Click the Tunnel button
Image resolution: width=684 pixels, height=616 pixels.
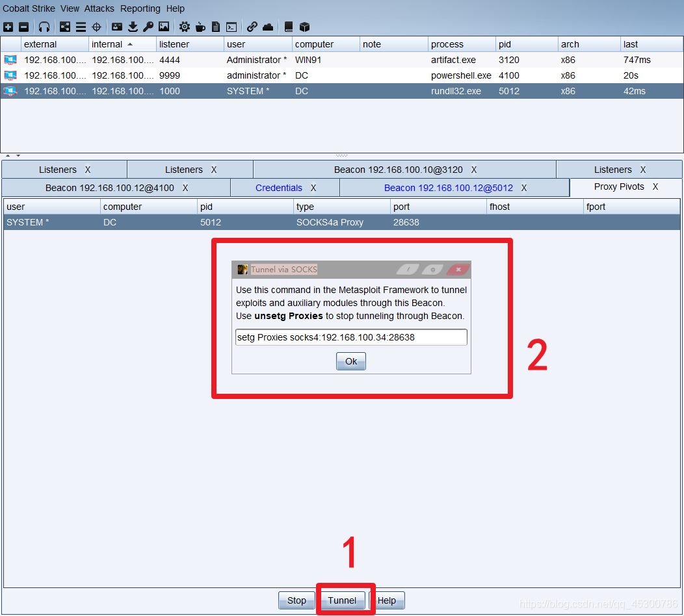[x=342, y=600]
